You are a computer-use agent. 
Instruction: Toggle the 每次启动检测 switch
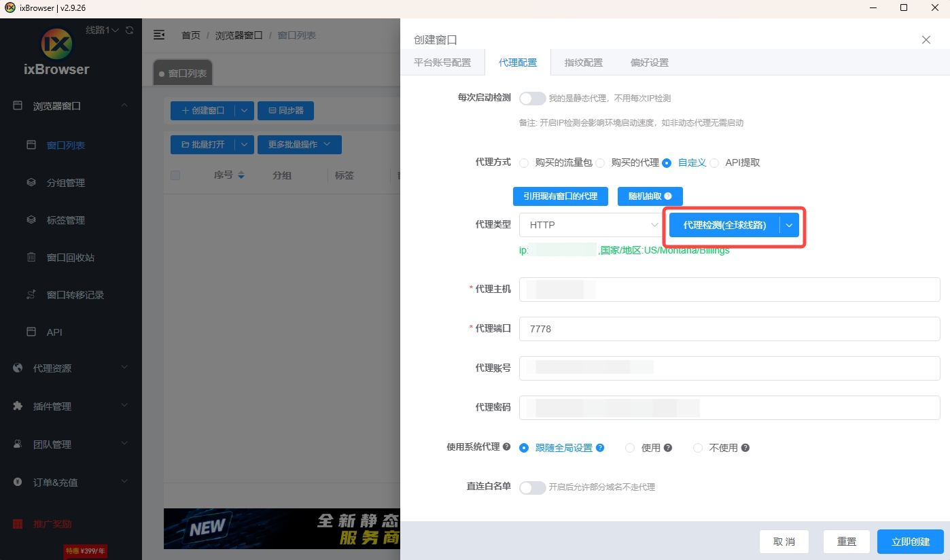click(x=532, y=99)
